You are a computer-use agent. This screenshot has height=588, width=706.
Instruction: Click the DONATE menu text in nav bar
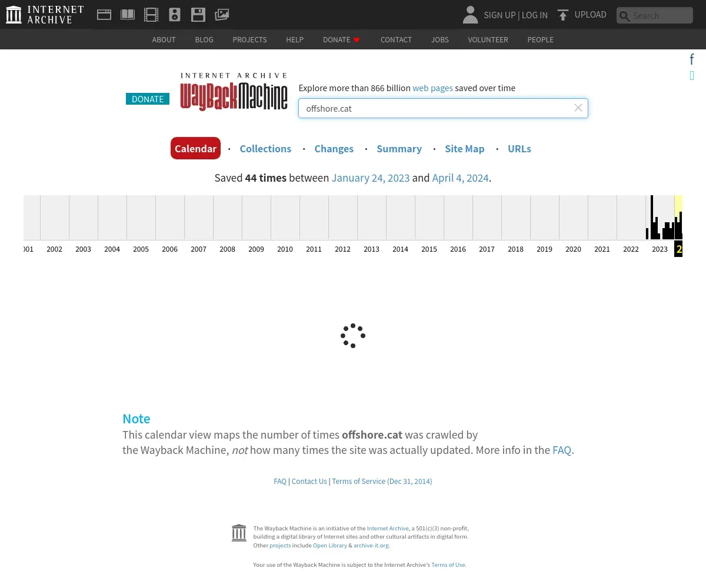(x=337, y=39)
